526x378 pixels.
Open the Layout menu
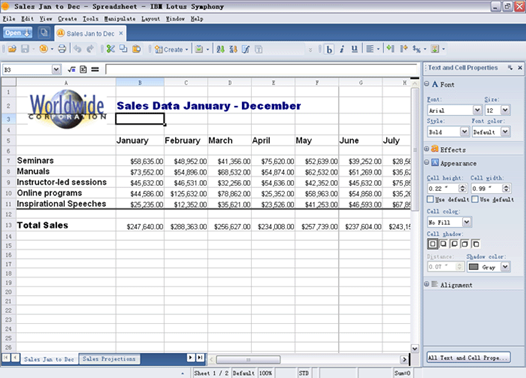tap(150, 19)
